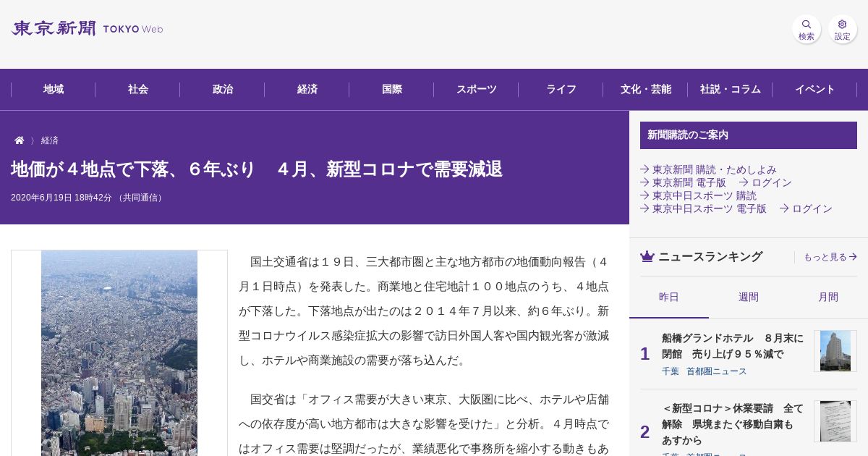Open the ライフ menu item
The width and height of the screenshot is (868, 456).
(x=561, y=89)
